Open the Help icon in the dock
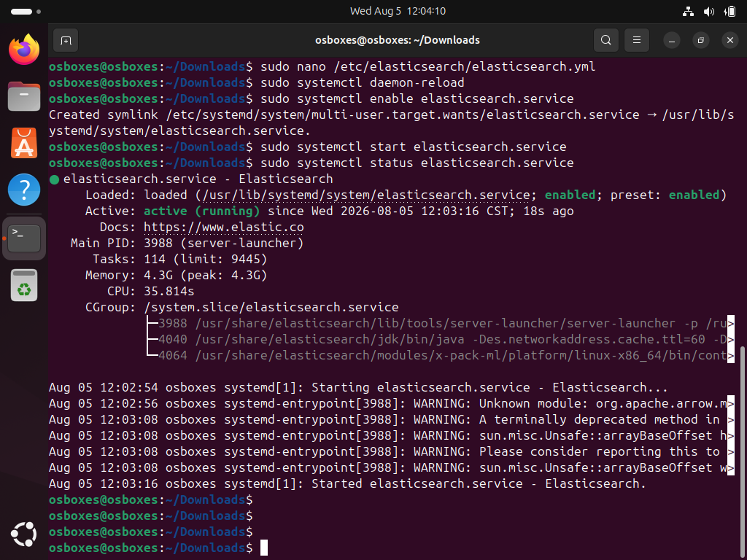Screen dimensions: 747x560 pos(24,190)
